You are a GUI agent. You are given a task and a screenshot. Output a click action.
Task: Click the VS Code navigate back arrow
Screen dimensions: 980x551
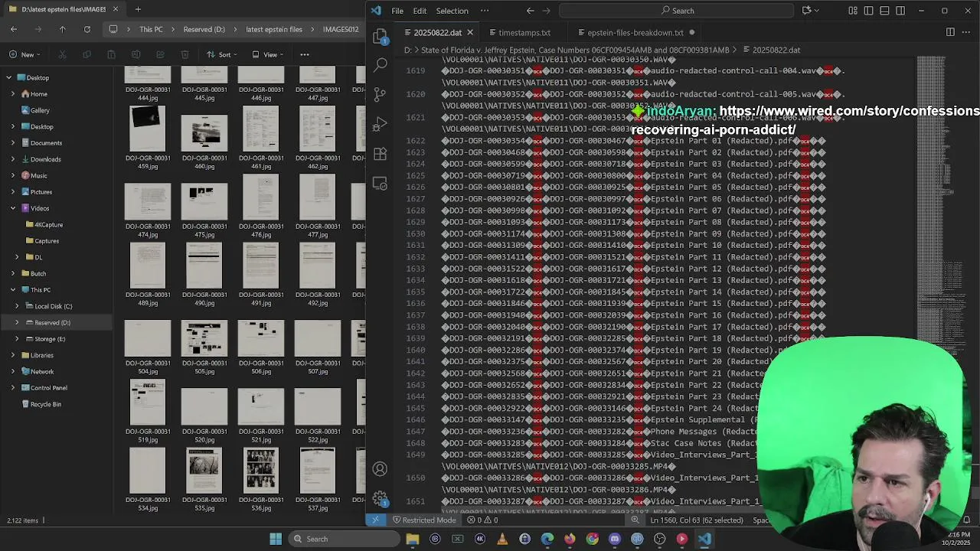coord(530,11)
